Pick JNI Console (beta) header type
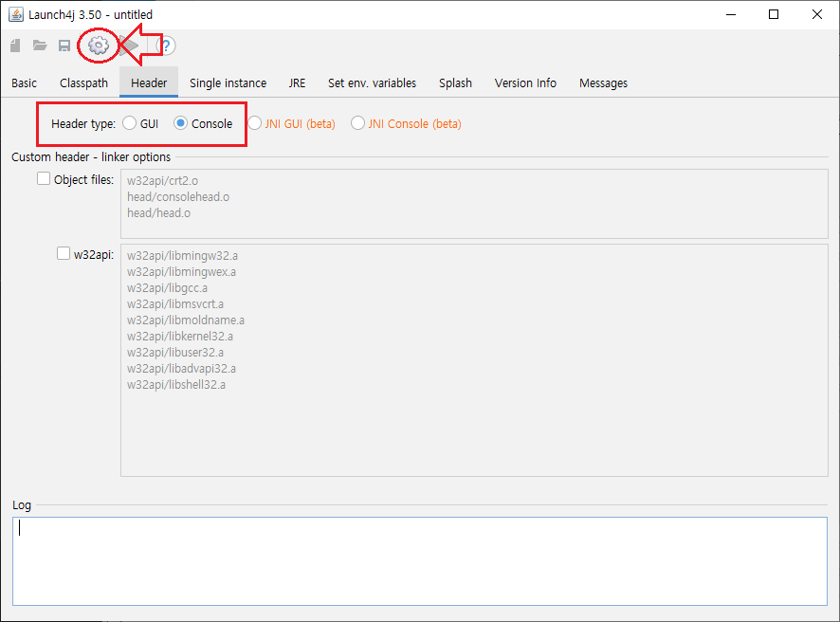840x622 pixels. 406,124
